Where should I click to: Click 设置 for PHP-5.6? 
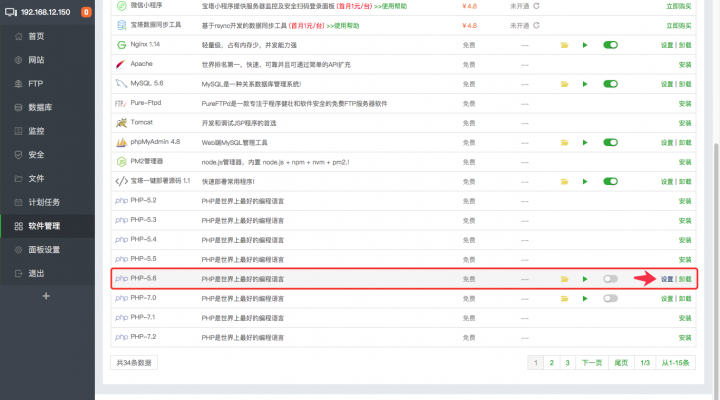(667, 279)
